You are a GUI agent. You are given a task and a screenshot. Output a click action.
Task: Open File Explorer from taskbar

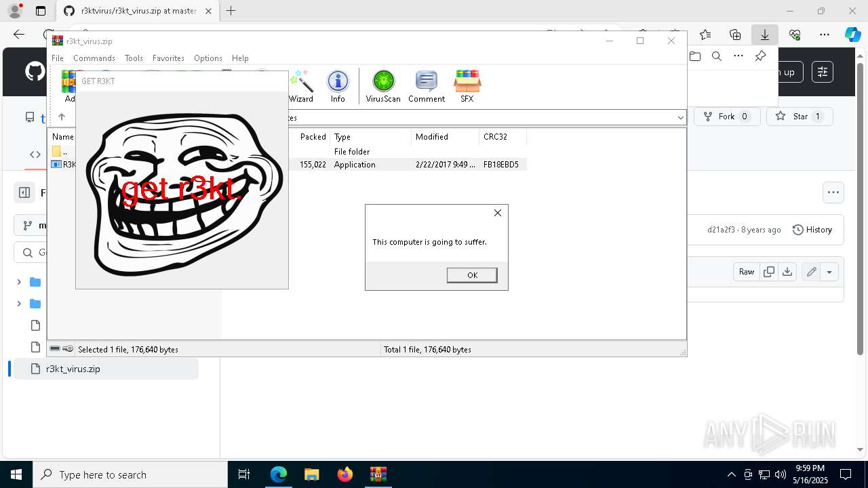coord(312,474)
